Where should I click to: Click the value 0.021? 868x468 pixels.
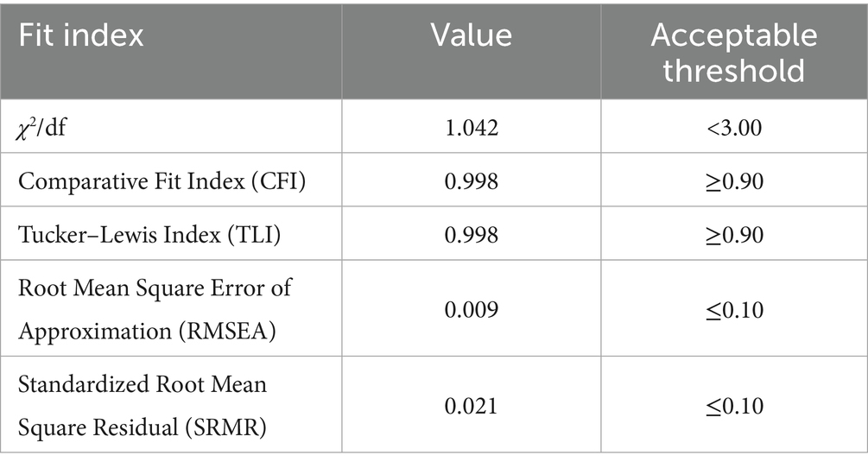click(471, 404)
